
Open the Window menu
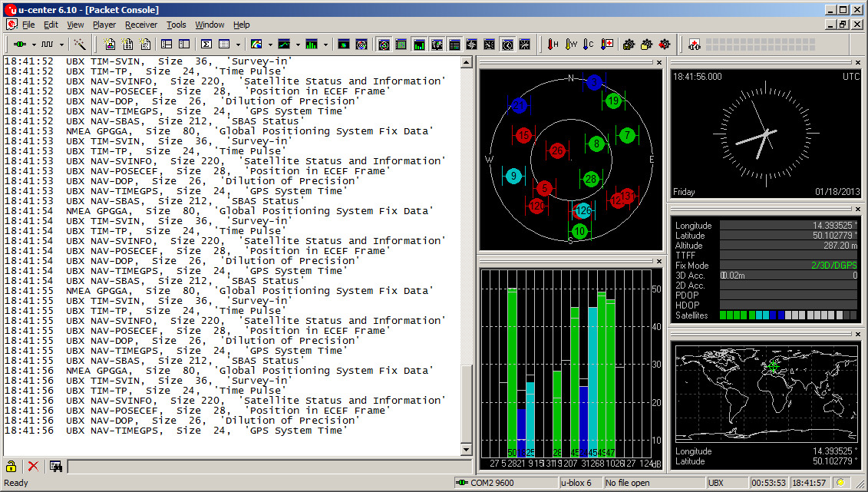pyautogui.click(x=210, y=25)
